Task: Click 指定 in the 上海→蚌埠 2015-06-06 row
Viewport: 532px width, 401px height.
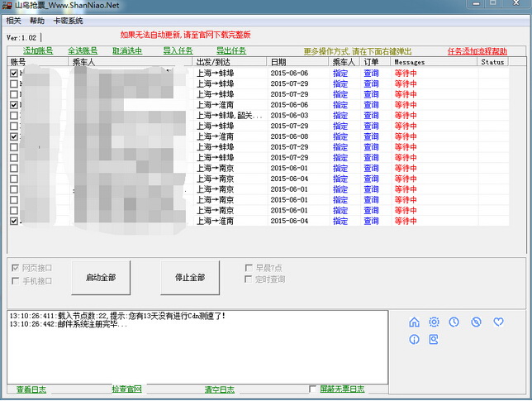Action: (340, 73)
